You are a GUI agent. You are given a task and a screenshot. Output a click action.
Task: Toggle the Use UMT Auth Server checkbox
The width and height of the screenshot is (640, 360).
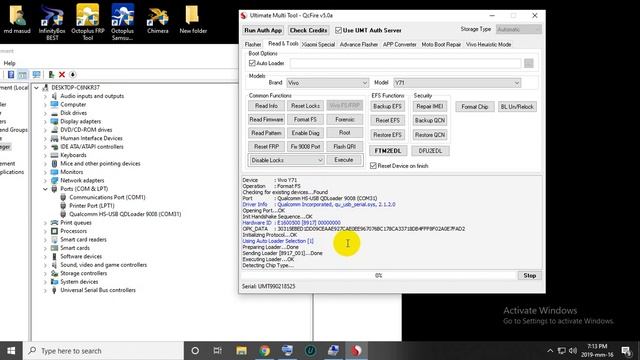pos(338,30)
